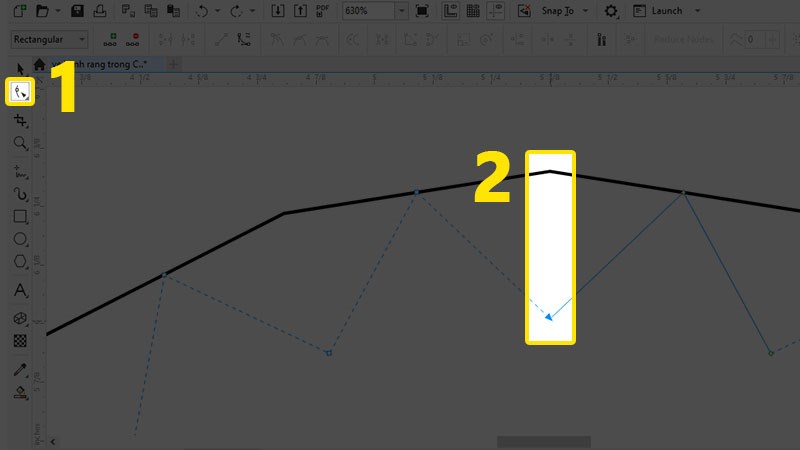The width and height of the screenshot is (800, 450).
Task: Open the Options gear icon
Action: (x=611, y=11)
